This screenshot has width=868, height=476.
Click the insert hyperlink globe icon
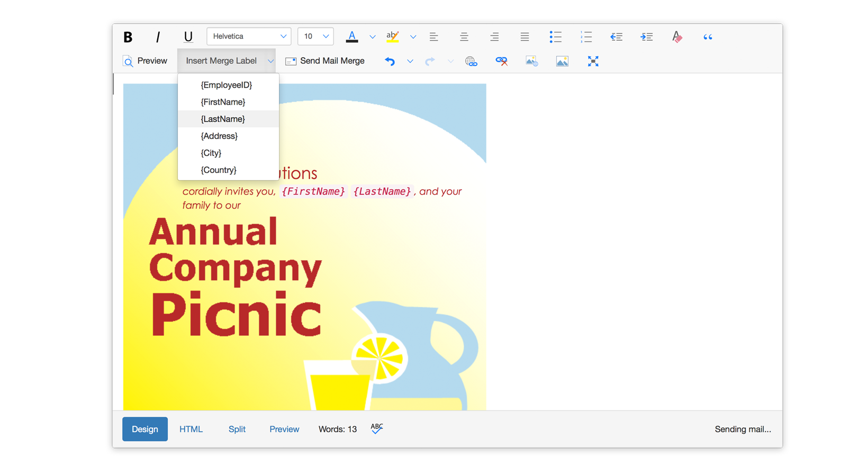471,61
